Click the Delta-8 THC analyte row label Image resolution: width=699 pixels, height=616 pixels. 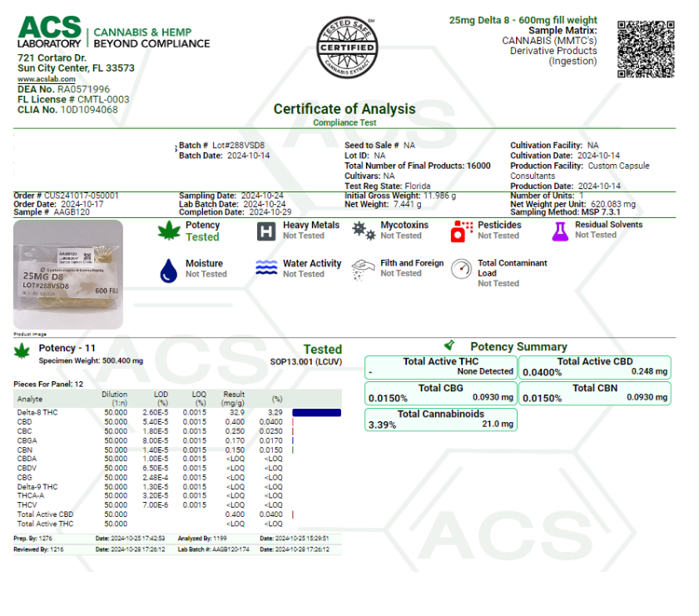click(x=37, y=413)
